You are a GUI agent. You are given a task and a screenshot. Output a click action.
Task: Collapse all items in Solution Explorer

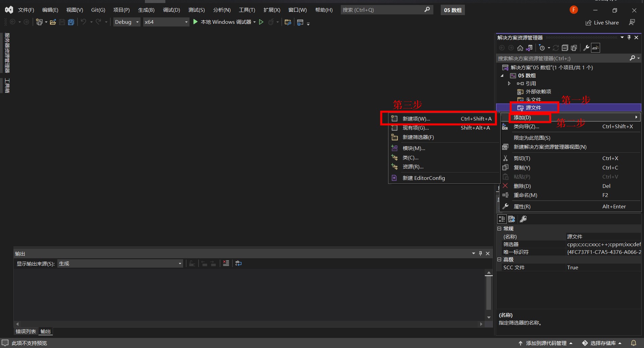565,48
